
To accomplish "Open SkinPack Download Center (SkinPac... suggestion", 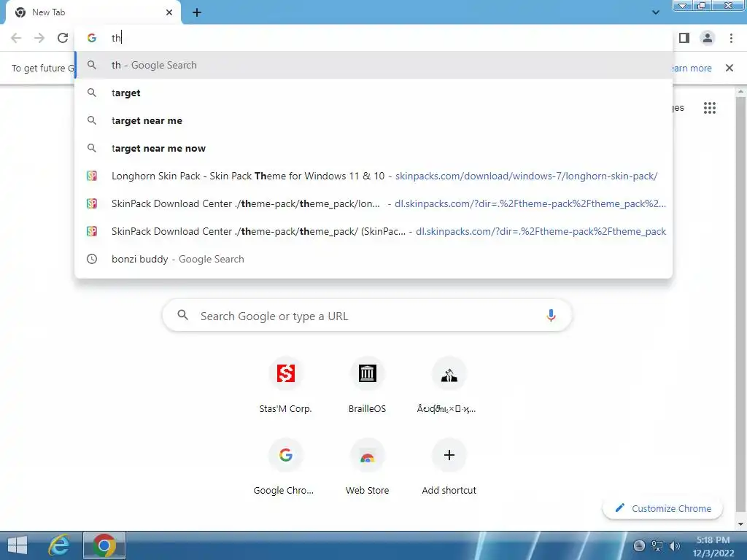I will point(373,231).
